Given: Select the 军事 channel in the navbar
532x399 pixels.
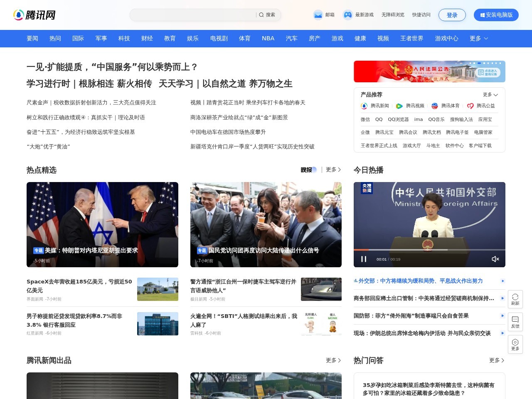Looking at the screenshot, I should coord(101,38).
